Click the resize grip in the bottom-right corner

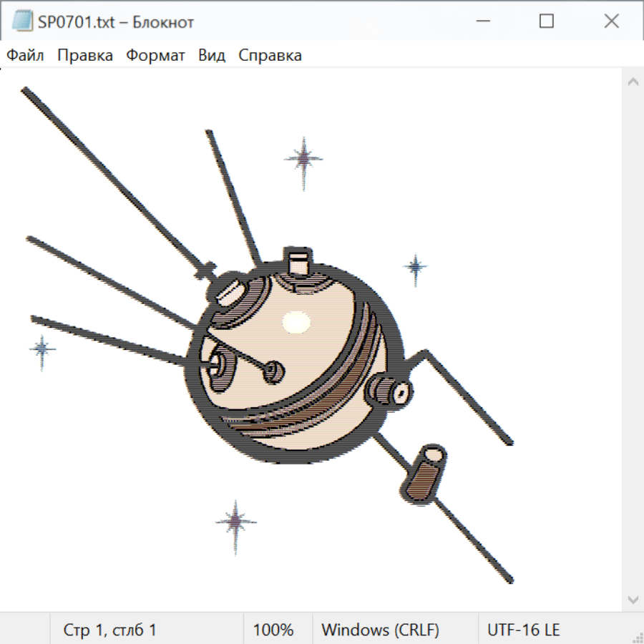click(638, 638)
